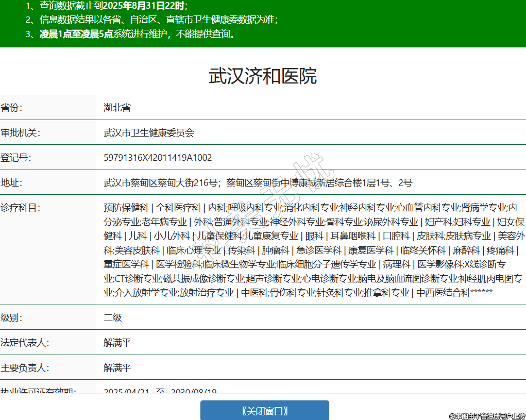Image resolution: width=526 pixels, height=420 pixels.
Task: Click the 诊疗科目 department list text
Action: pyautogui.click(x=313, y=250)
